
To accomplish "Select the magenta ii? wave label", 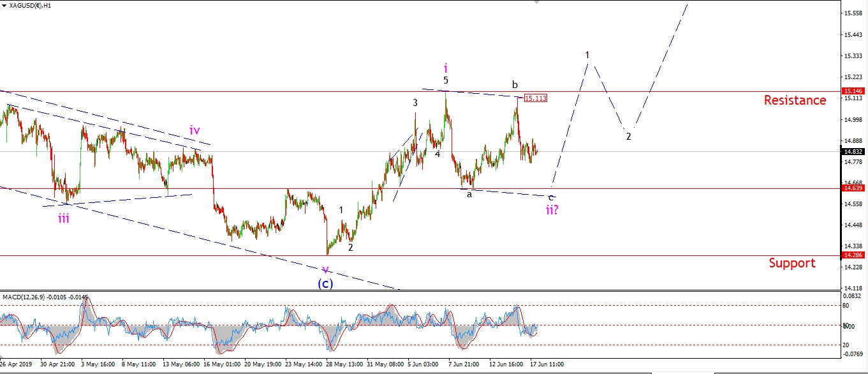I will pos(553,209).
